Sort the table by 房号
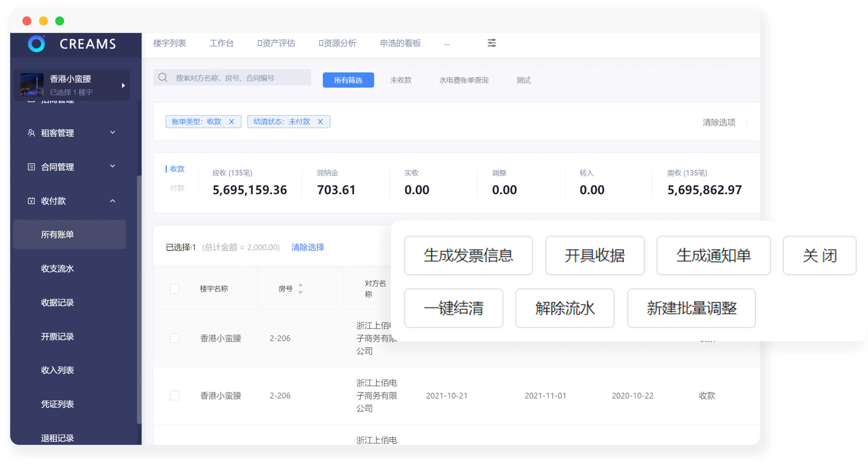The height and width of the screenshot is (464, 868). pyautogui.click(x=300, y=289)
